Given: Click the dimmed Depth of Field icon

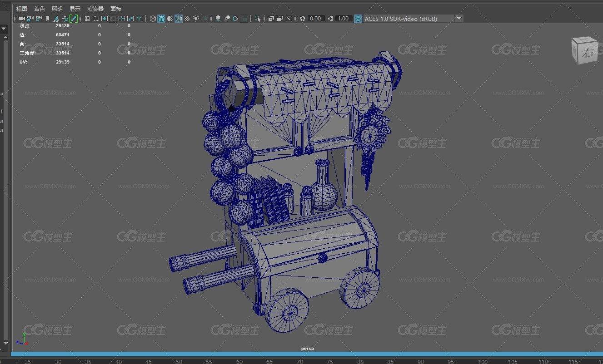Looking at the screenshot, I should point(244,19).
